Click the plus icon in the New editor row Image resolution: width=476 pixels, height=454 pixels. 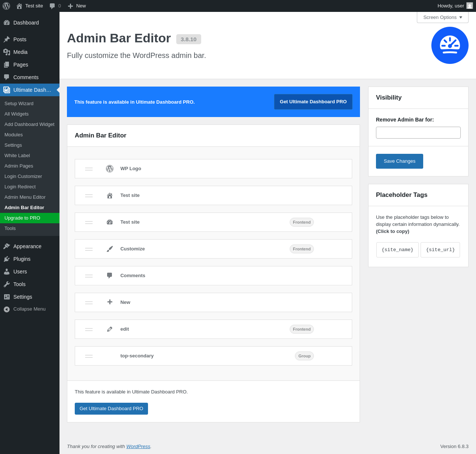coord(110,302)
